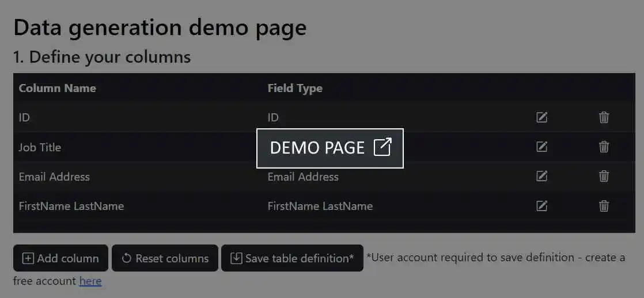The image size is (644, 298).
Task: Save the table definition
Action: 292,258
